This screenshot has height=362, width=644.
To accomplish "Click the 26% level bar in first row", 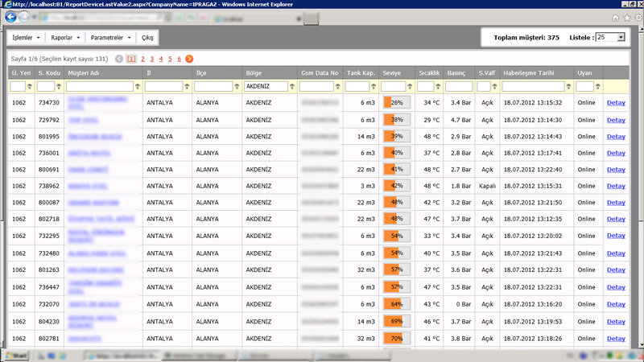I will click(396, 102).
